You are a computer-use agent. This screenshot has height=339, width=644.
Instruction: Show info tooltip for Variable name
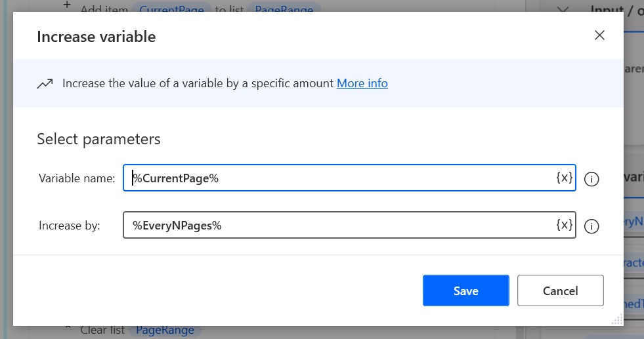(591, 179)
